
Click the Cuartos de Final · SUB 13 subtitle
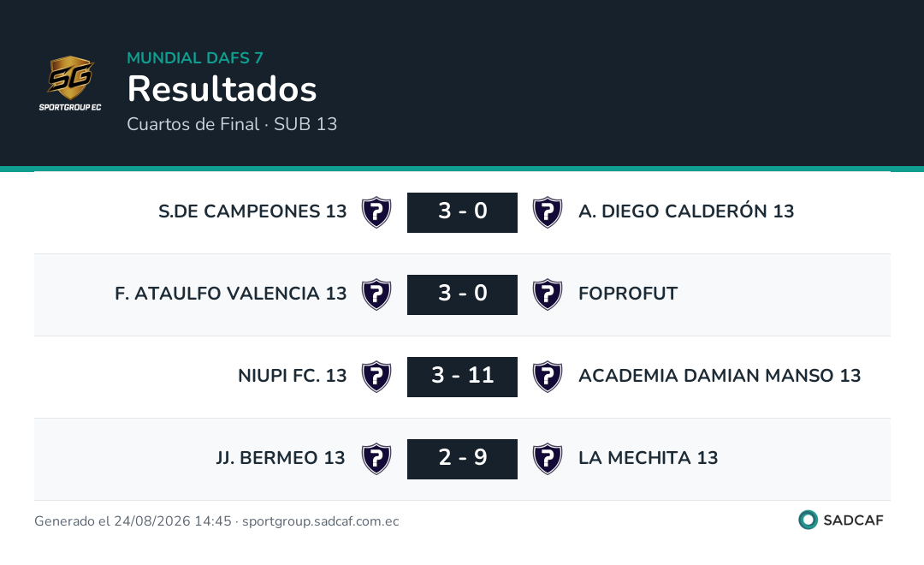click(x=232, y=124)
